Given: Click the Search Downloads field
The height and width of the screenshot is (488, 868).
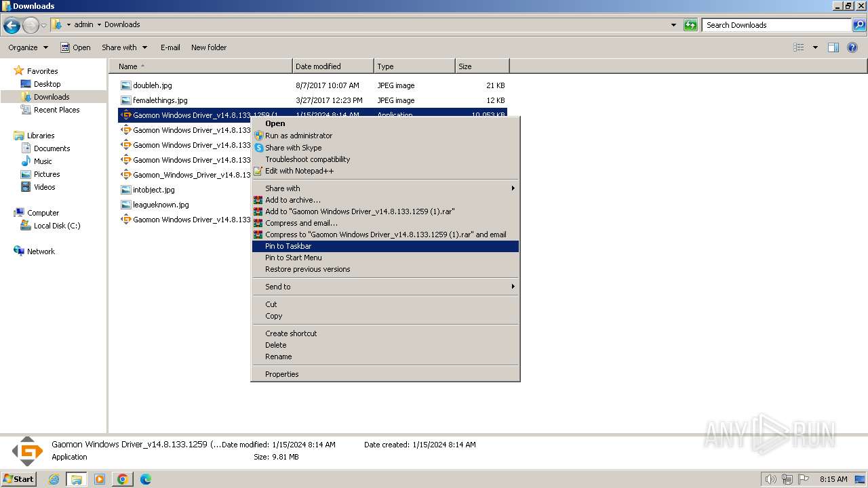Looking at the screenshot, I should [x=776, y=25].
